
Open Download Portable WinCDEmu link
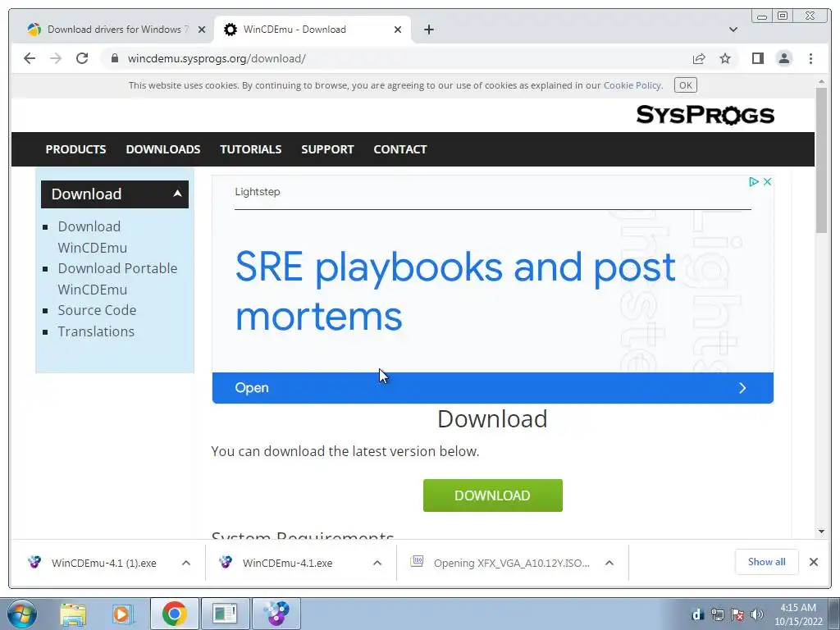(117, 279)
